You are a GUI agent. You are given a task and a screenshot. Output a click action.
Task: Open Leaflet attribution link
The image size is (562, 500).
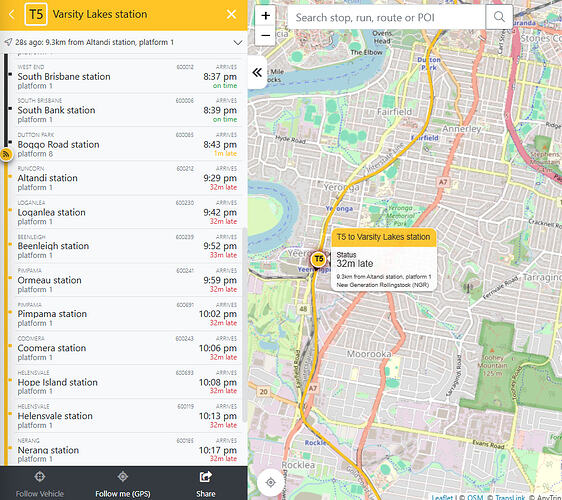click(x=442, y=497)
